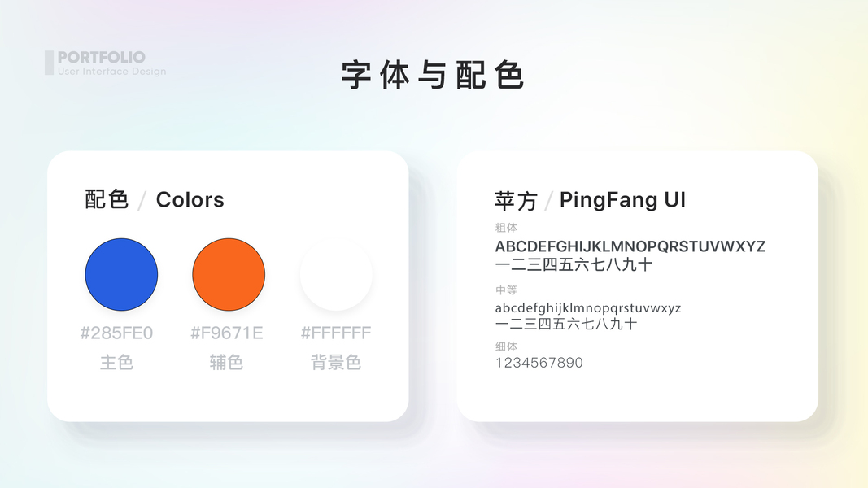
Task: Click the User Interface Design subtitle
Action: [111, 72]
